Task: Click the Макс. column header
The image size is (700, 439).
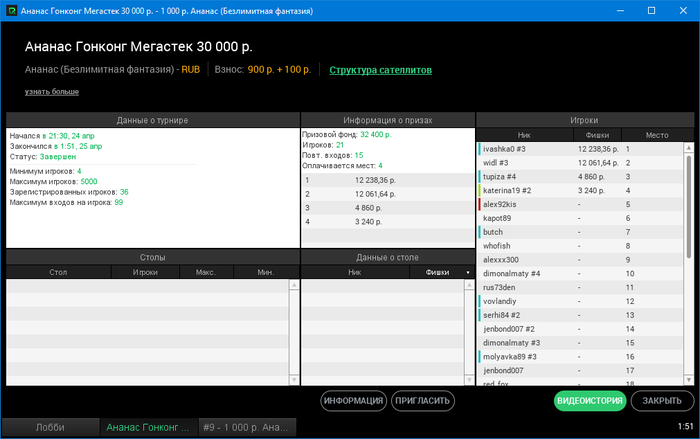Action: [x=206, y=272]
